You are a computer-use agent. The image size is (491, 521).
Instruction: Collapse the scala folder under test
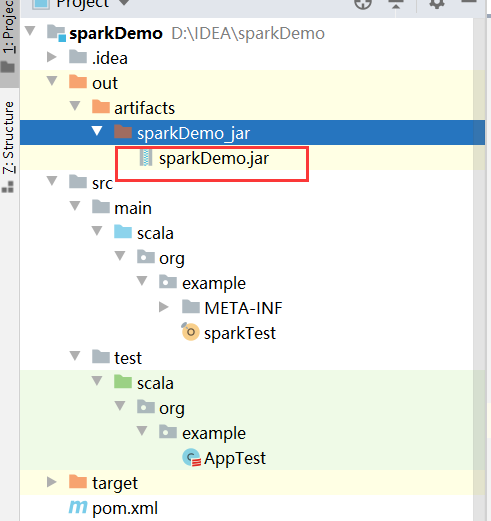pos(97,381)
